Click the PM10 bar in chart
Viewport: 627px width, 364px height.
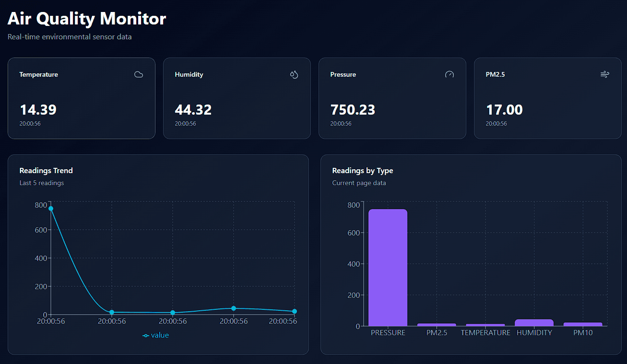pos(583,324)
